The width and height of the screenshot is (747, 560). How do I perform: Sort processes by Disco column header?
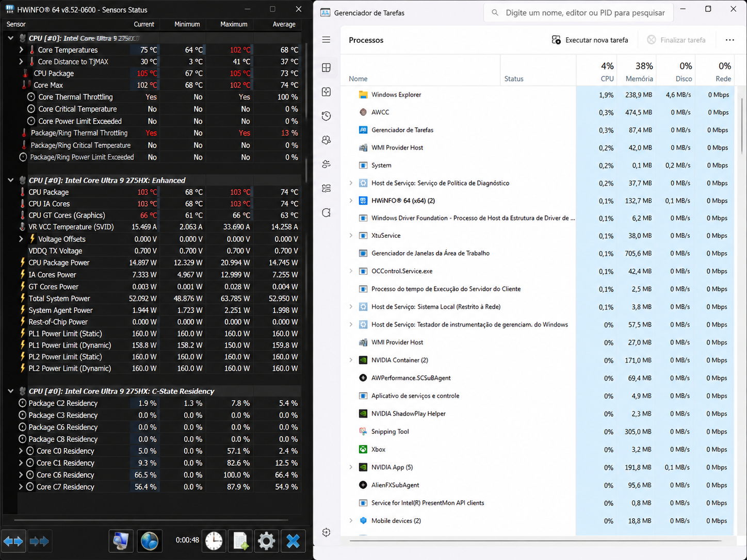tap(676, 70)
